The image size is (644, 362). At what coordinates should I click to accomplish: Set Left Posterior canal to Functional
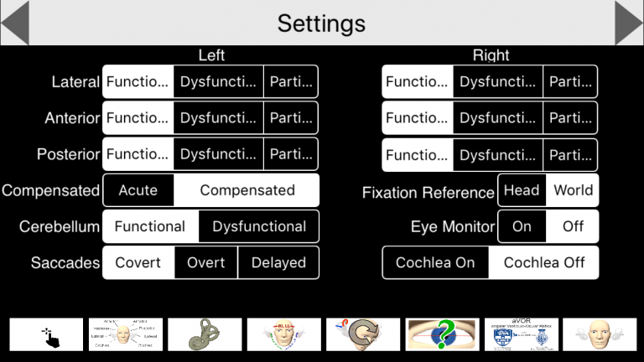click(138, 154)
